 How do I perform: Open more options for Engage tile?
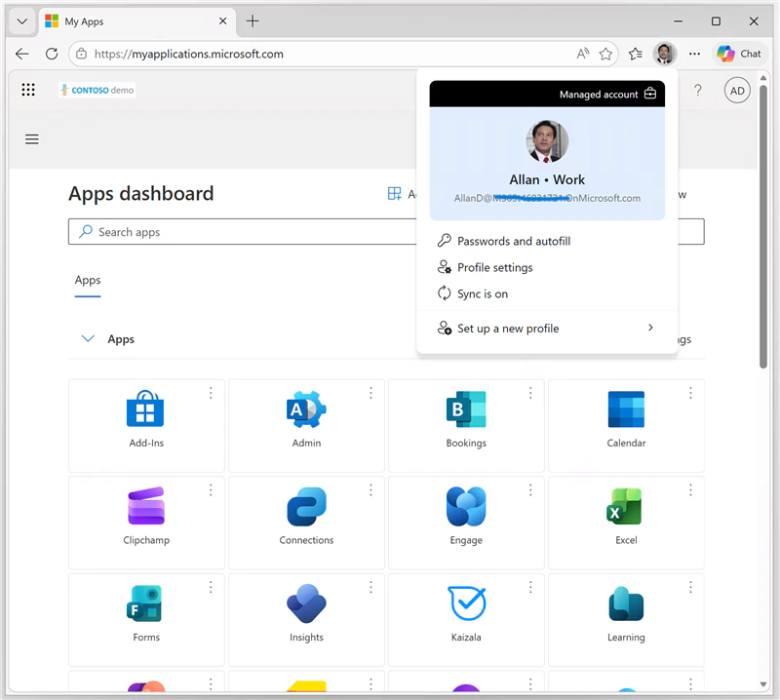[530, 490]
